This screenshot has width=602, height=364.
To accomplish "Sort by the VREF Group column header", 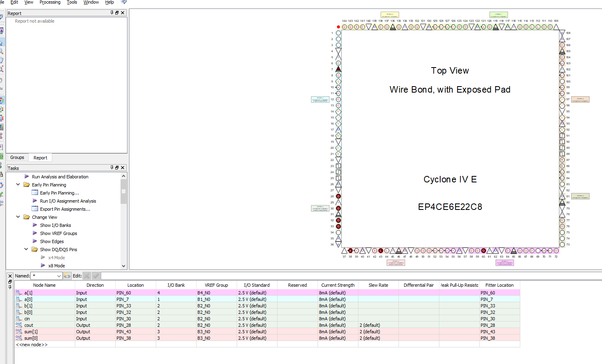I will point(216,285).
